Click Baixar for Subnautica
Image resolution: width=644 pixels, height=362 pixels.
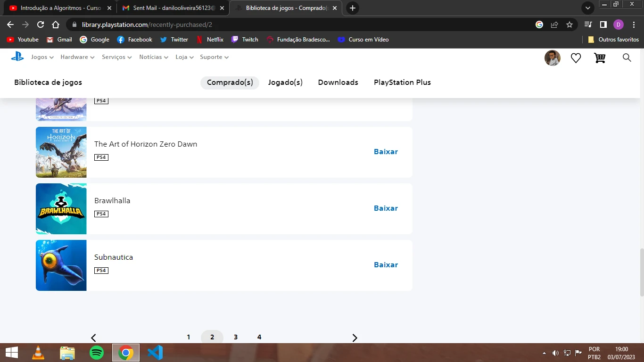386,265
